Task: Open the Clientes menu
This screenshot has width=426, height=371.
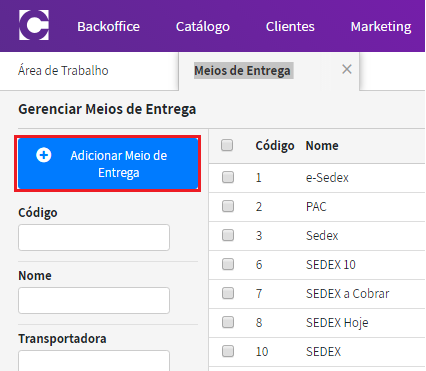Action: [x=290, y=26]
